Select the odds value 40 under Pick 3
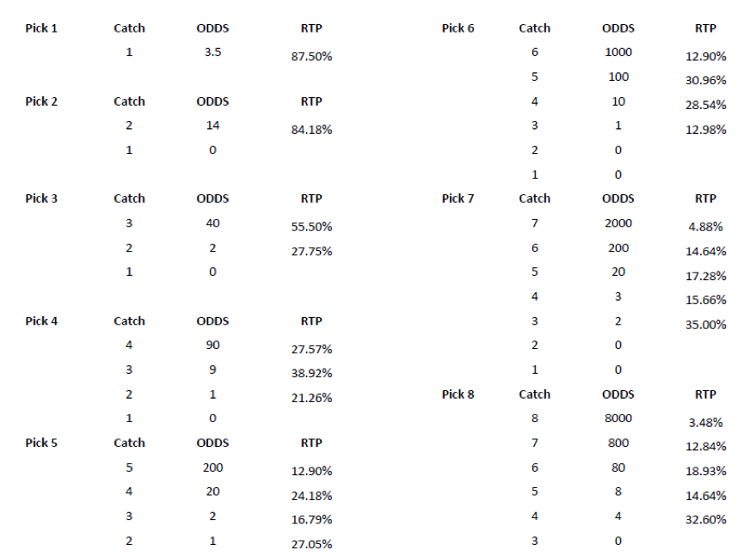Screen dimensions: 756x556 coord(212,223)
